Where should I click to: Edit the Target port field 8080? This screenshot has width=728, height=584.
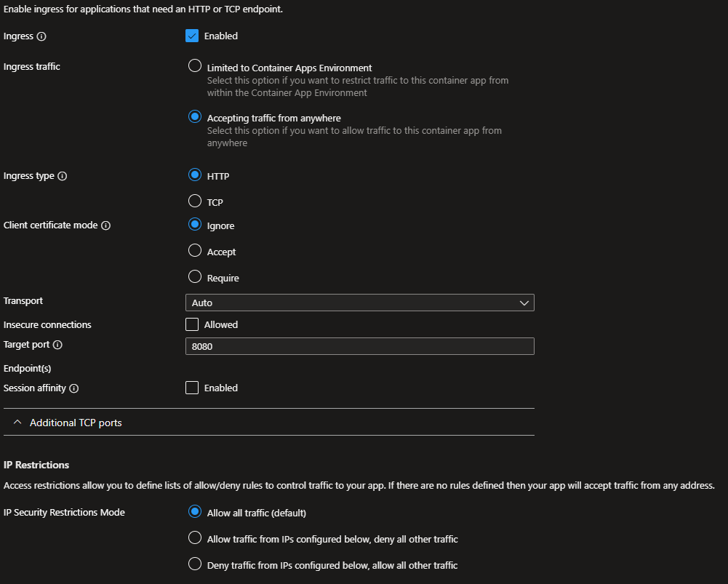click(360, 346)
